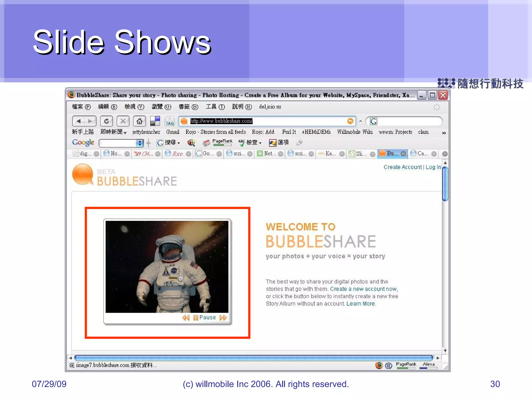The width and height of the screenshot is (532, 399).
Task: Open the 瀏覽 (G) Go menu
Action: click(162, 107)
